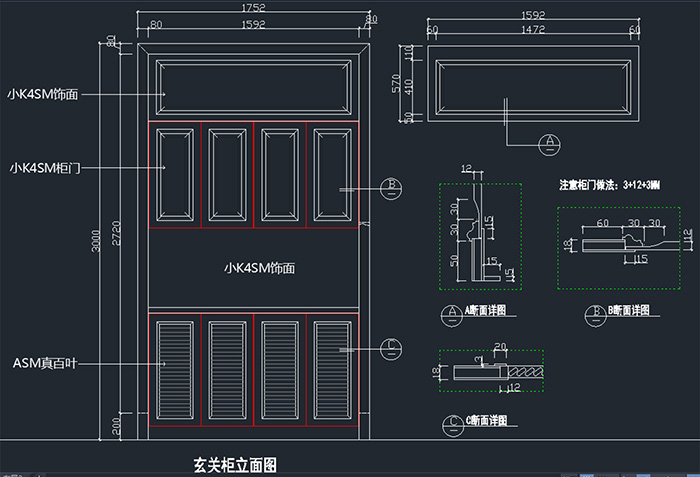Select the leftmost louver door panel
This screenshot has width=700, height=477.
tap(175, 367)
